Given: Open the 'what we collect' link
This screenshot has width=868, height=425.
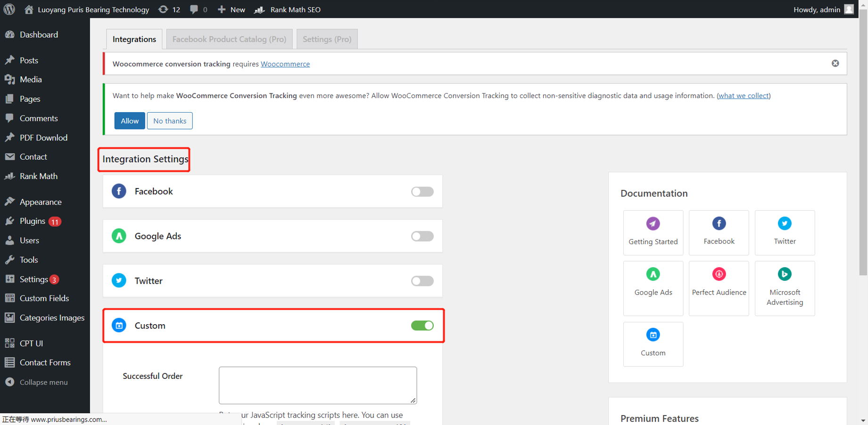Looking at the screenshot, I should click(744, 96).
